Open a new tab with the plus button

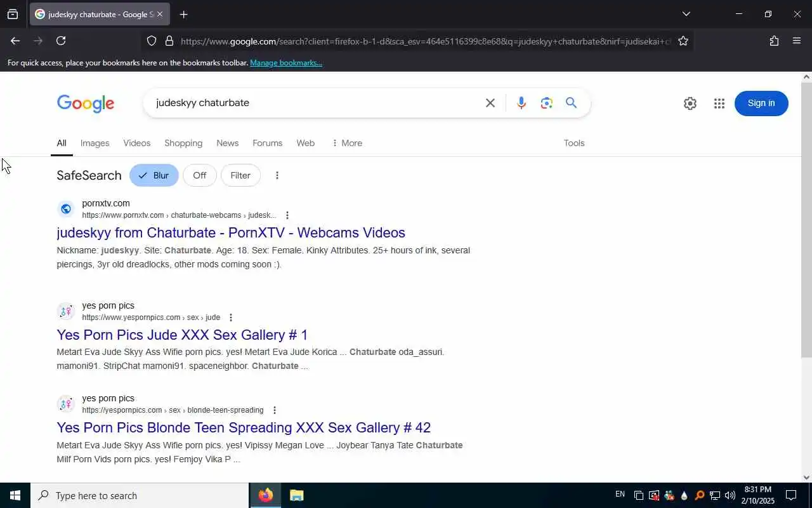pos(183,14)
